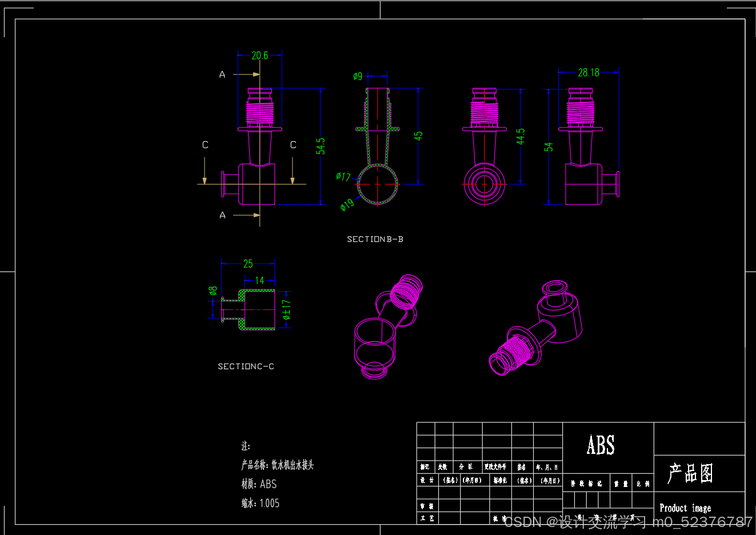Viewport: 756px width, 535px height.
Task: Select the 年、月、日 header cell
Action: [x=547, y=467]
